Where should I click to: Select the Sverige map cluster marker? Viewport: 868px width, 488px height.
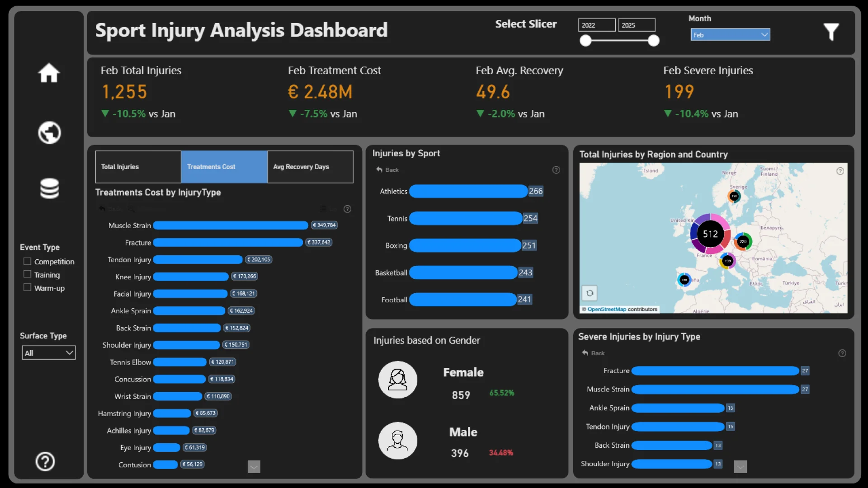pyautogui.click(x=734, y=196)
